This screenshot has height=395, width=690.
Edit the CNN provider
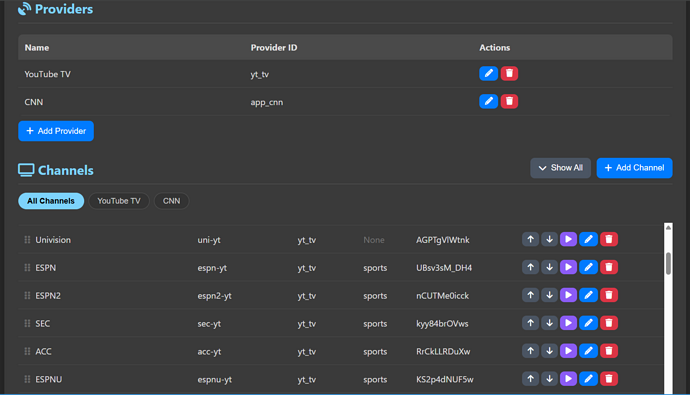click(x=488, y=101)
